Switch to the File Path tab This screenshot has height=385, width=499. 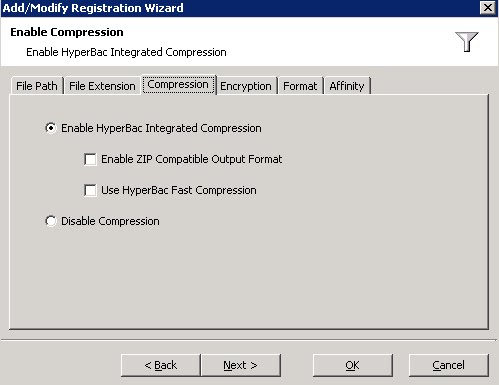(37, 86)
